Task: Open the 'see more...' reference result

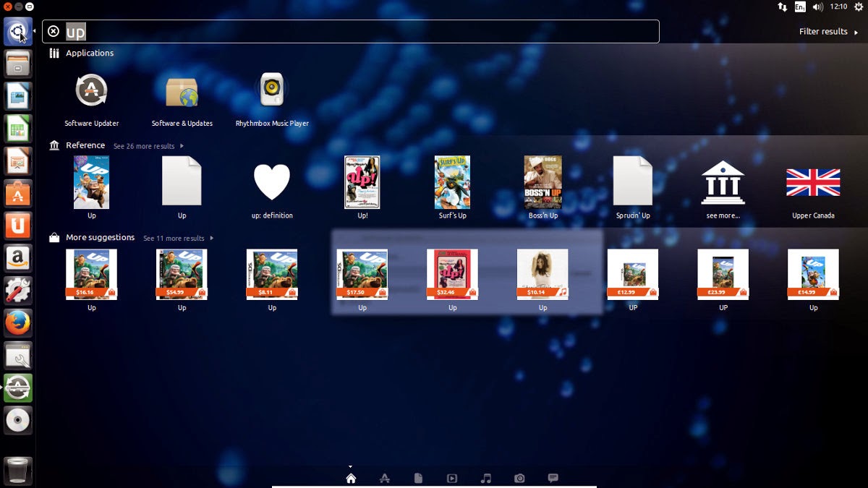Action: pos(723,188)
